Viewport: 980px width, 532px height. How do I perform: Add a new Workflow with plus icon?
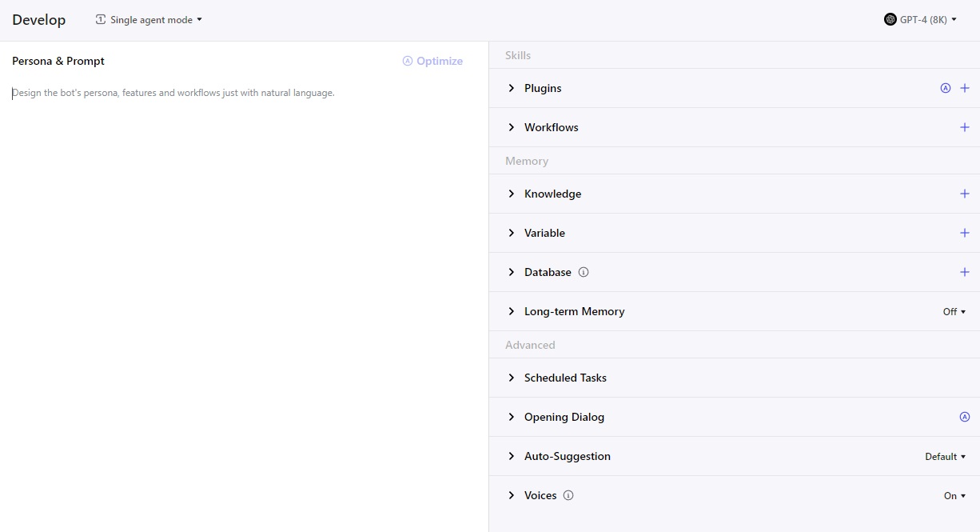964,127
